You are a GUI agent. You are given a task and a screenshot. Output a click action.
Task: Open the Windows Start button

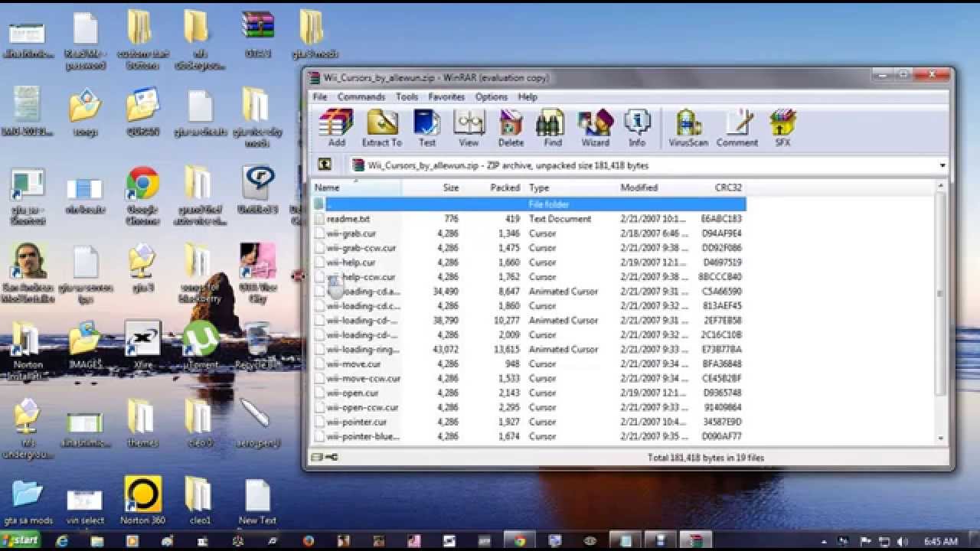[19, 540]
